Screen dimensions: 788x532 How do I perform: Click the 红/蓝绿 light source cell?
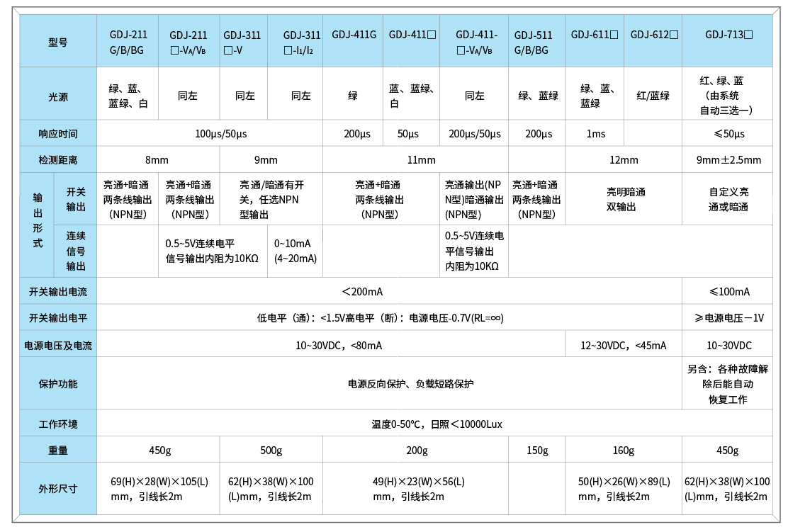point(653,96)
